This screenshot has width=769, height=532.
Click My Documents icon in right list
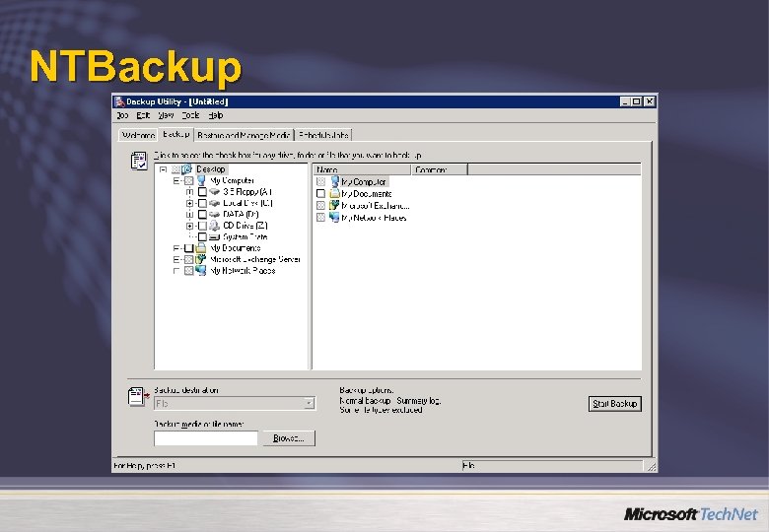pyautogui.click(x=334, y=193)
